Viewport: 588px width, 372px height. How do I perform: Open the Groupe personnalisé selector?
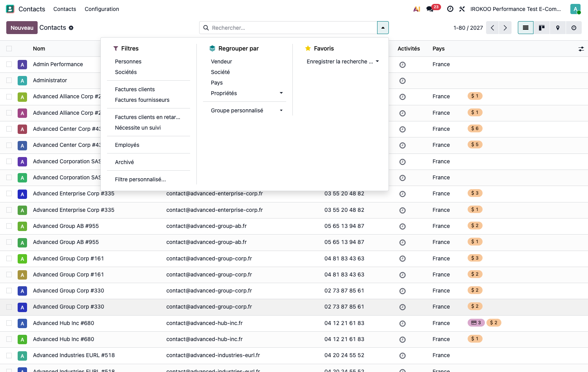[247, 110]
